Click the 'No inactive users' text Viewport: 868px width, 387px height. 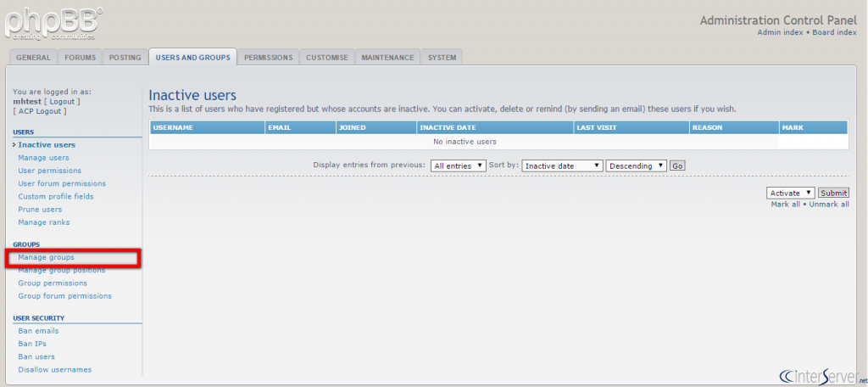[465, 142]
